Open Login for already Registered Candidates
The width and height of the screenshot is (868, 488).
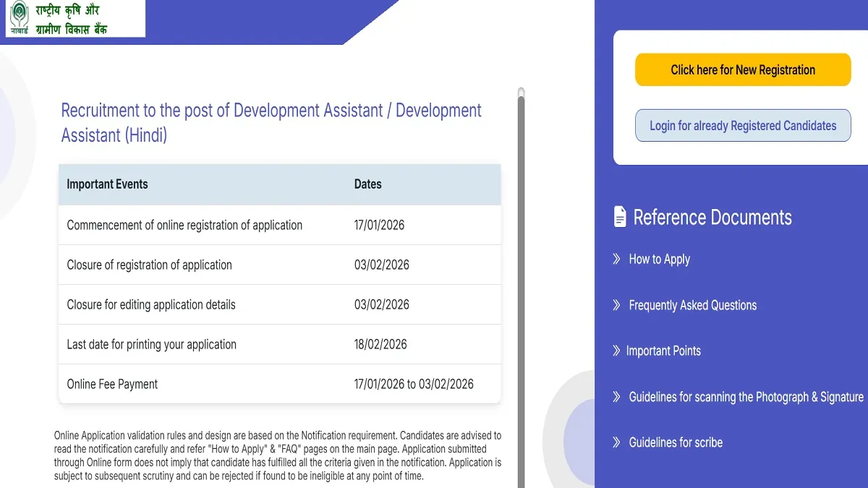[x=743, y=126]
